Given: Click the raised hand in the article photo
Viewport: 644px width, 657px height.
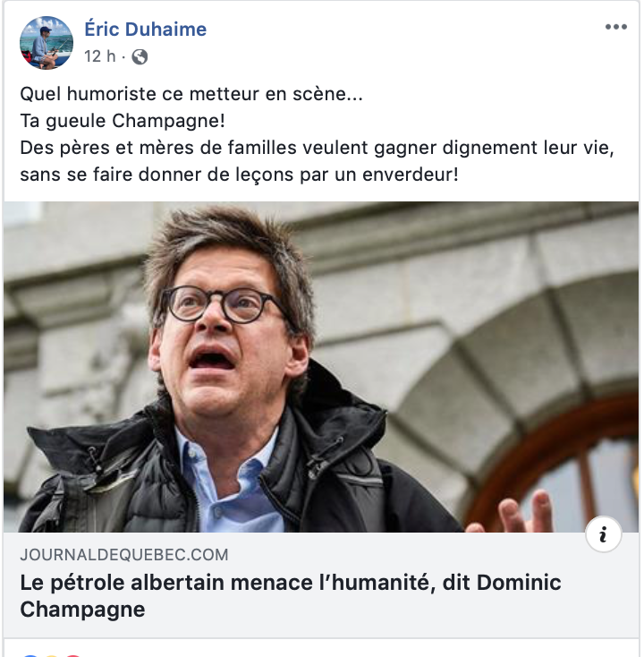Looking at the screenshot, I should (517, 512).
